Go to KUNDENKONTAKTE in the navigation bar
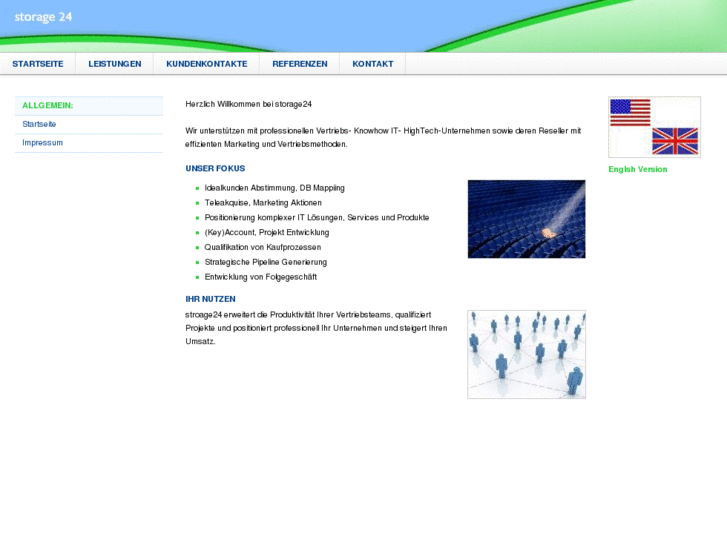 pos(206,64)
